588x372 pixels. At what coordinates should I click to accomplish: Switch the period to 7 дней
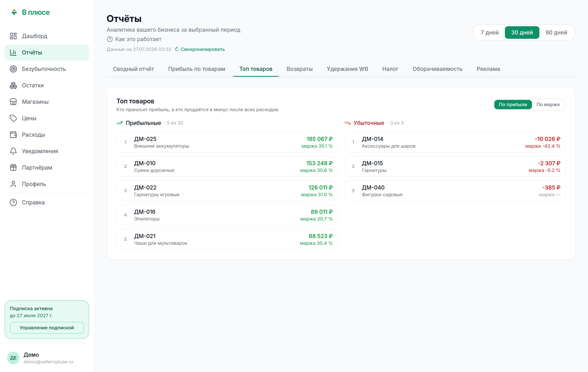pos(489,33)
